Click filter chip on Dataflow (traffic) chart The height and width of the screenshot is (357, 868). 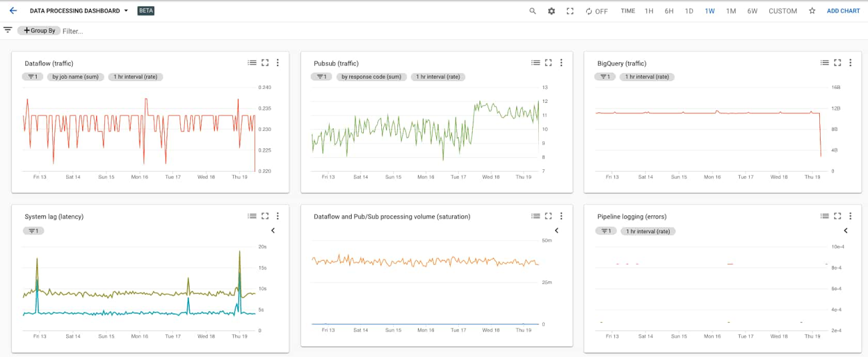click(x=33, y=77)
